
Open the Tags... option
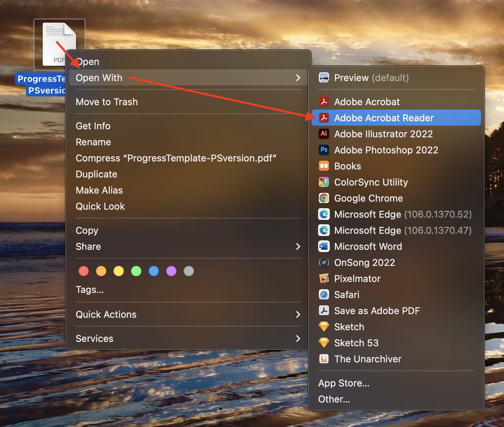pos(188,290)
